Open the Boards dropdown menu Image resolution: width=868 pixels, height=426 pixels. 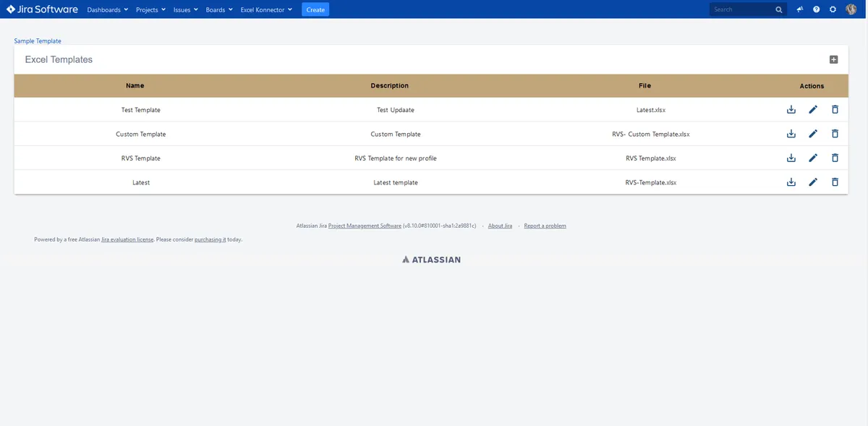click(x=219, y=9)
